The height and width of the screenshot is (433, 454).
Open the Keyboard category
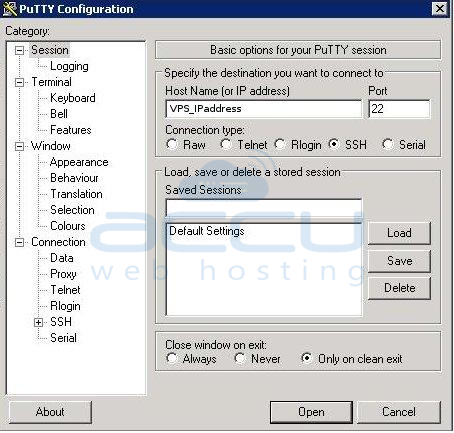[x=73, y=98]
